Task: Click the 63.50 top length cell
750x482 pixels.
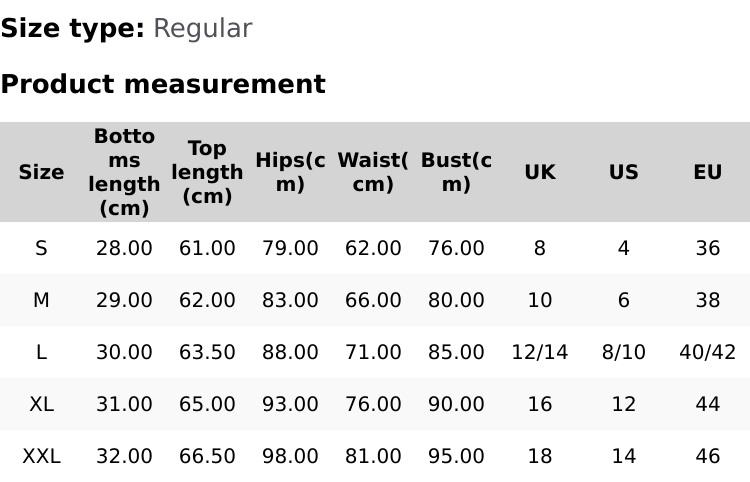Action: 207,352
